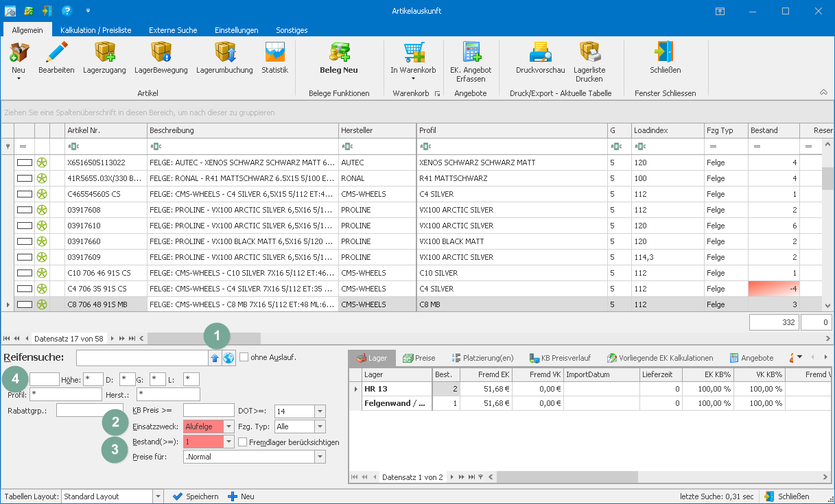Viewport: 835px width, 504px height.
Task: Click Neu next to Speichern in status bar
Action: tap(241, 496)
